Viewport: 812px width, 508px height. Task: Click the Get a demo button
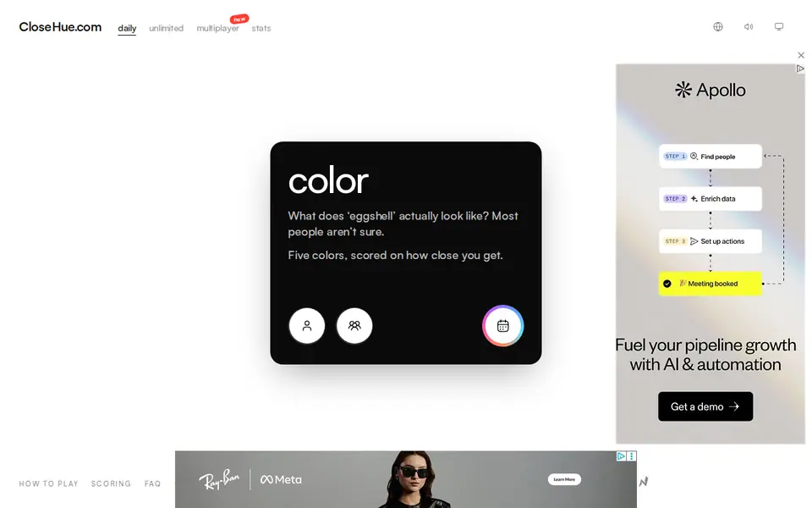[705, 406]
